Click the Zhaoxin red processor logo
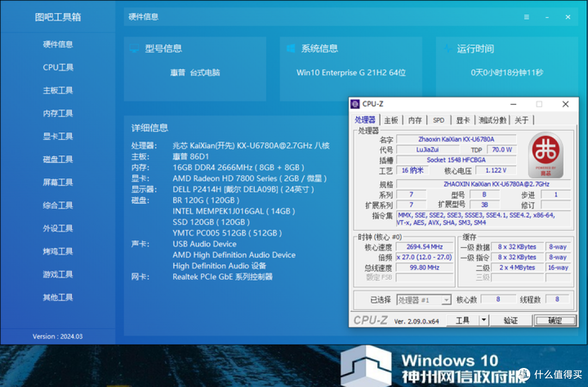This screenshot has height=387, width=588. [x=546, y=155]
